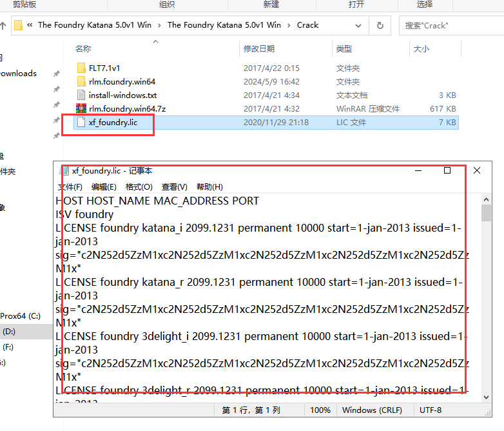Select the (C:) drive in navigation pane
Image resolution: width=504 pixels, height=431 pixels.
click(20, 316)
